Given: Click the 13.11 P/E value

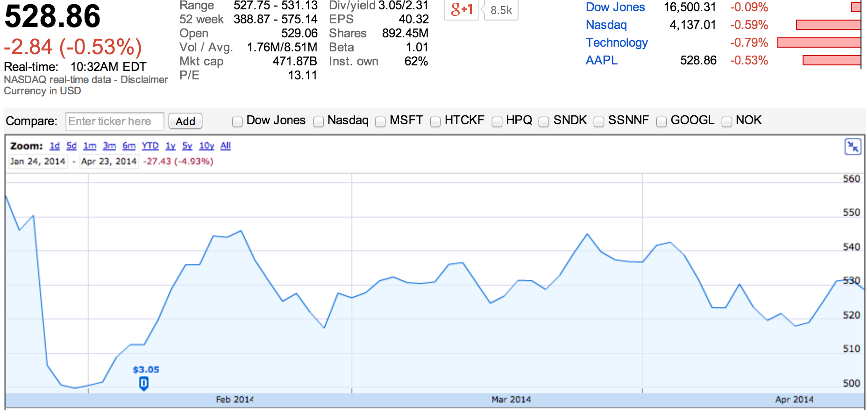Looking at the screenshot, I should [303, 75].
